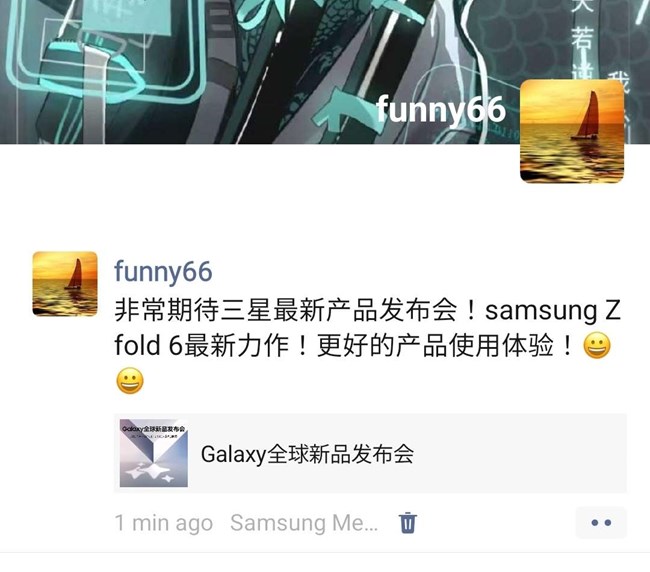The image size is (650, 572).
Task: Tap the large sailboat profile avatar on the cover
Action: (572, 131)
